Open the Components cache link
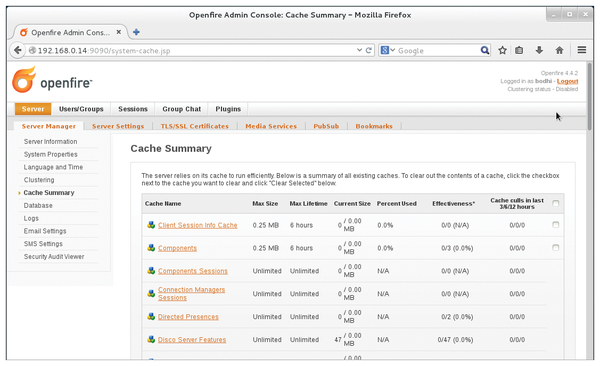The width and height of the screenshot is (600, 366). click(177, 248)
